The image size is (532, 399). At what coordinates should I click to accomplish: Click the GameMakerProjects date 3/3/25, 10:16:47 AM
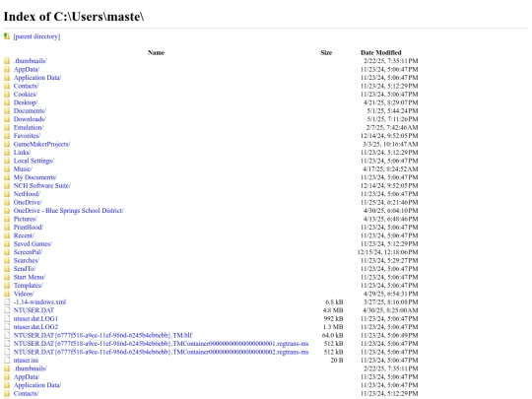point(390,144)
